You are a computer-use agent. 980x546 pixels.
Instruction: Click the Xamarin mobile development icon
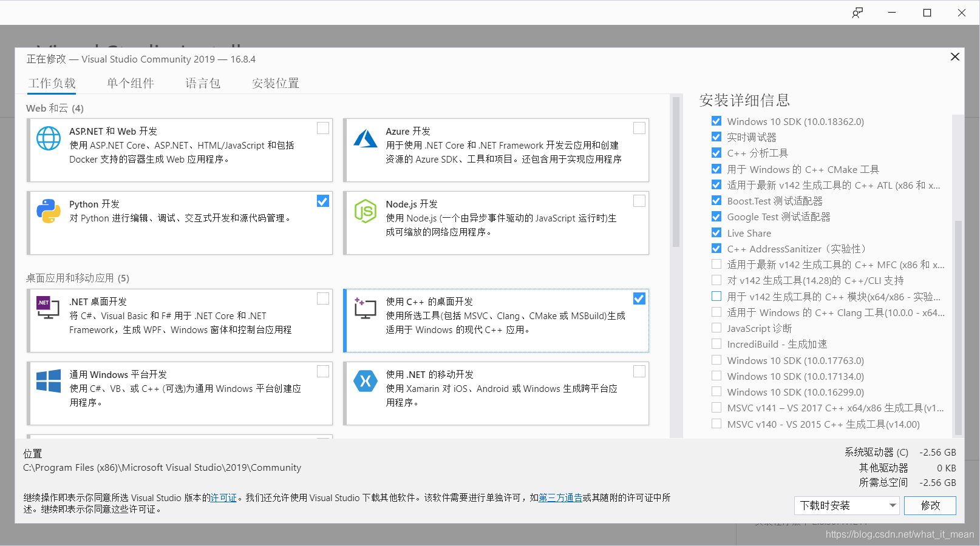pyautogui.click(x=366, y=381)
